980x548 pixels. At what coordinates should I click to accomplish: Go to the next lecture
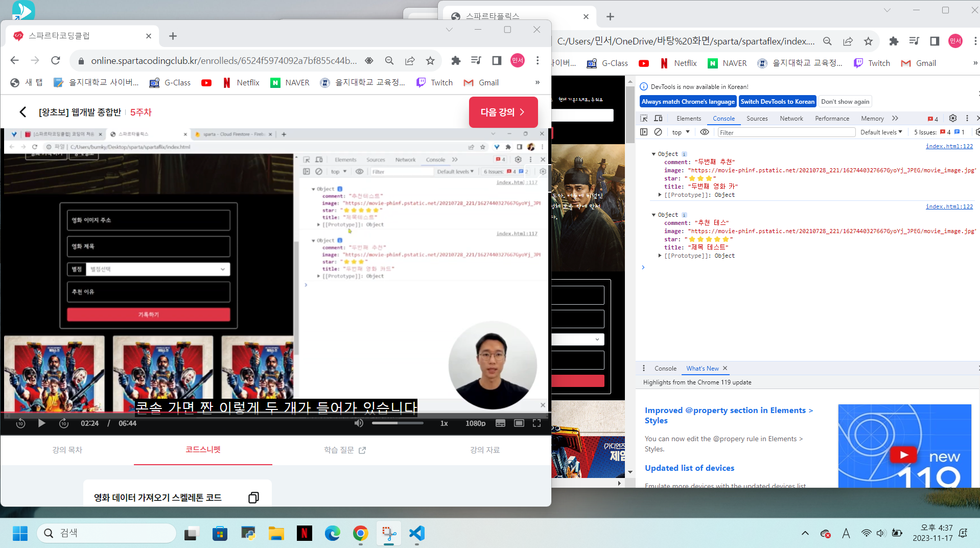pyautogui.click(x=503, y=112)
